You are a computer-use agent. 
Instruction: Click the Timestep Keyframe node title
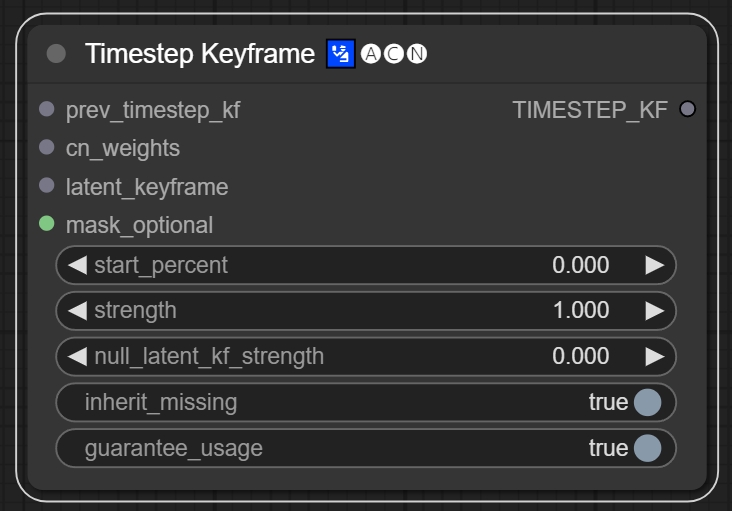tap(200, 54)
